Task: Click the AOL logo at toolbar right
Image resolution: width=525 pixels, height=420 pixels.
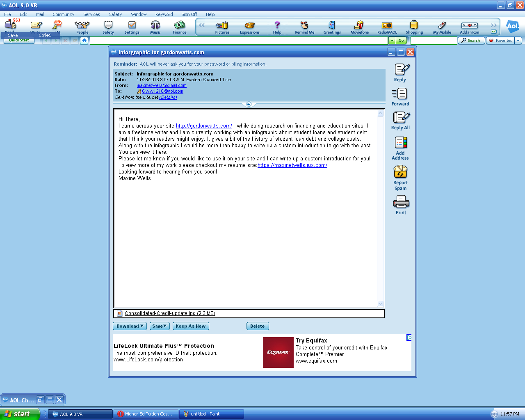Action: point(512,27)
